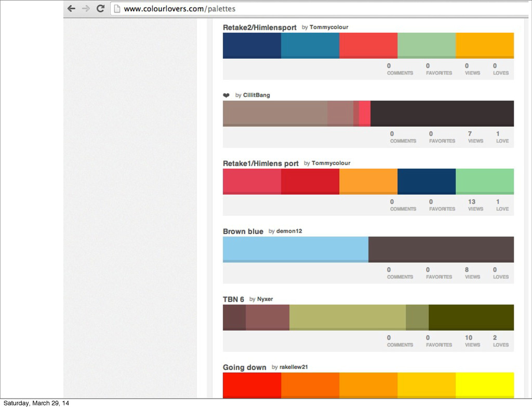Image resolution: width=532 pixels, height=409 pixels.
Task: Click 0 Comments under TBN 6
Action: click(x=400, y=341)
